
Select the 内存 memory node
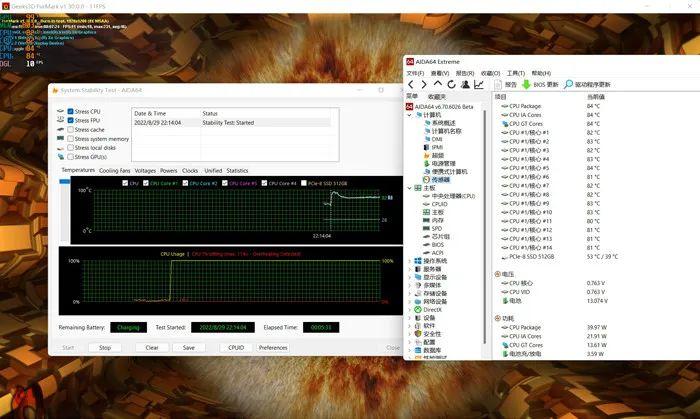[438, 220]
